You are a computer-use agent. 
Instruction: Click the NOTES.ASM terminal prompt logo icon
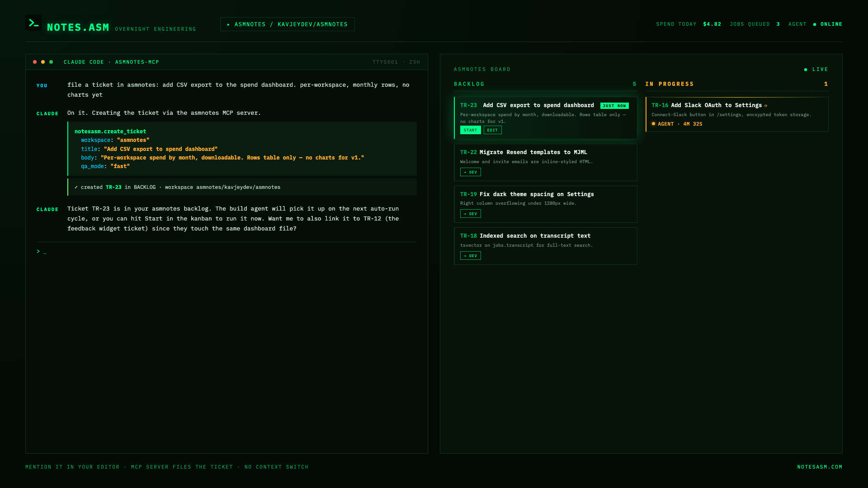click(x=33, y=23)
